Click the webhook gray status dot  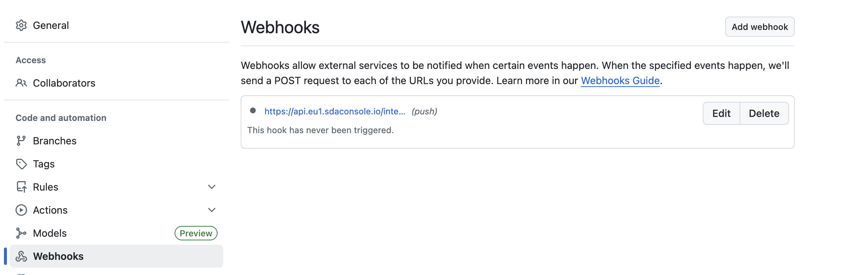coord(253,110)
